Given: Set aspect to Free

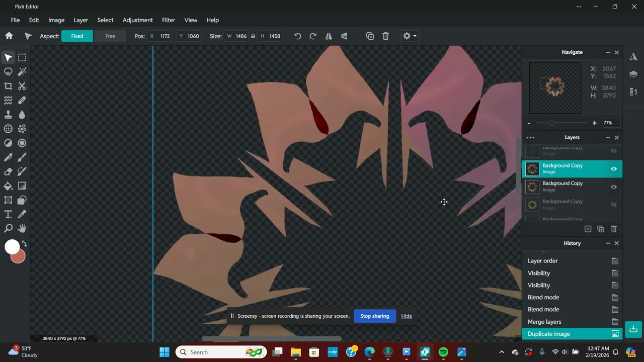Looking at the screenshot, I should click(x=110, y=36).
